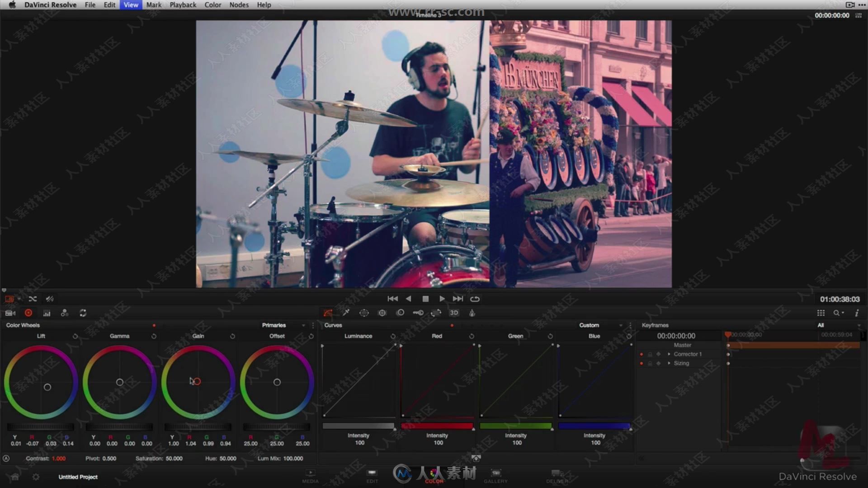The image size is (868, 488).
Task: Open the lightbox grid icon
Action: pos(821,313)
